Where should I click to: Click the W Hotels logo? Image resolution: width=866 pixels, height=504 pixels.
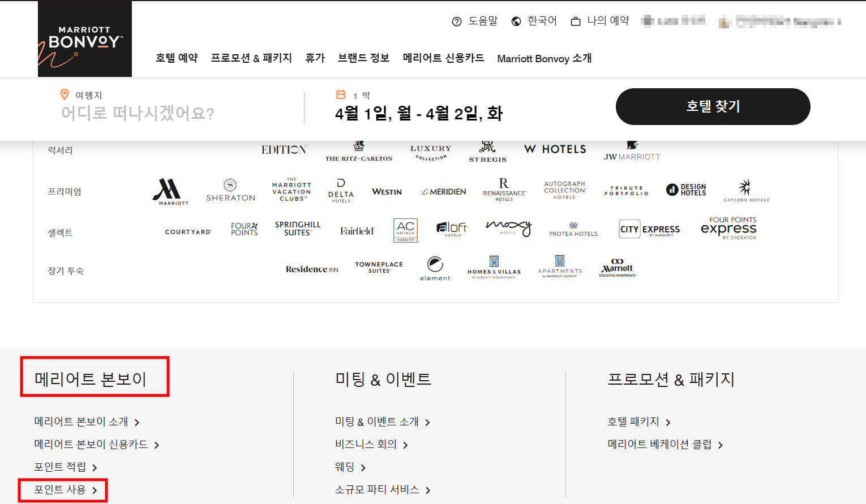pyautogui.click(x=555, y=149)
